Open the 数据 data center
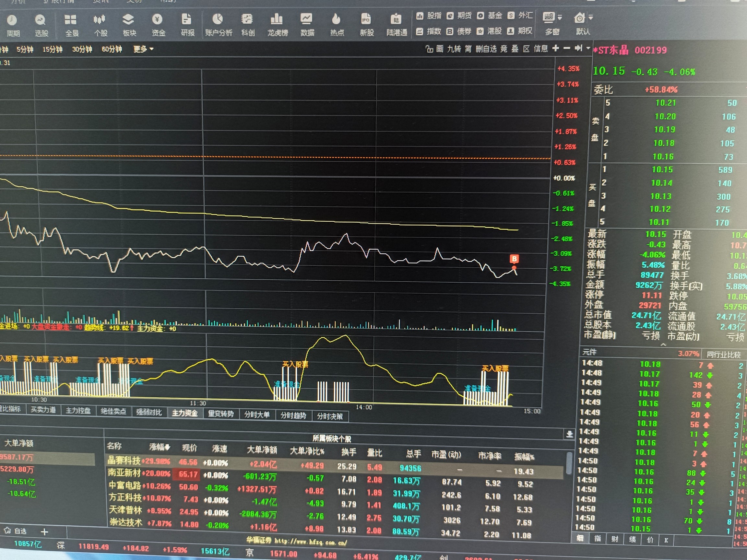Viewport: 747px width, 560px height. pos(307,25)
